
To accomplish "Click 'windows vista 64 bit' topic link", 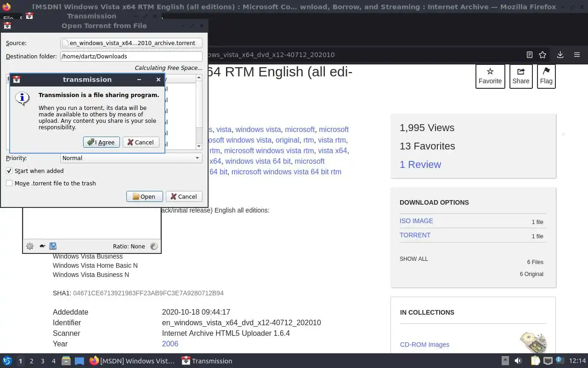I will pyautogui.click(x=258, y=161).
